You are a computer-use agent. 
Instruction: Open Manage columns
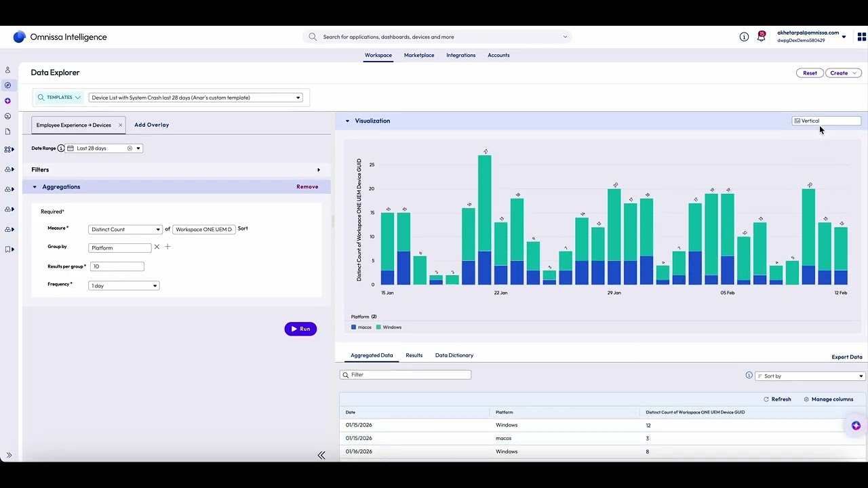coord(828,400)
